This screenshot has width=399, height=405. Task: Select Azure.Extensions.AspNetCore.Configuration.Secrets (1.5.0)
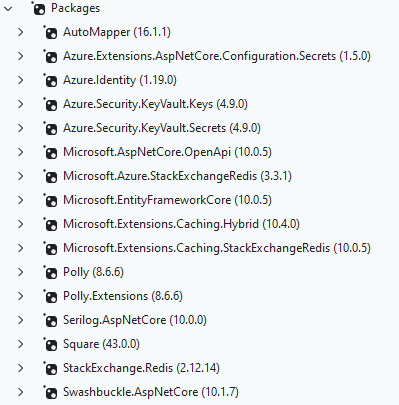click(x=217, y=56)
